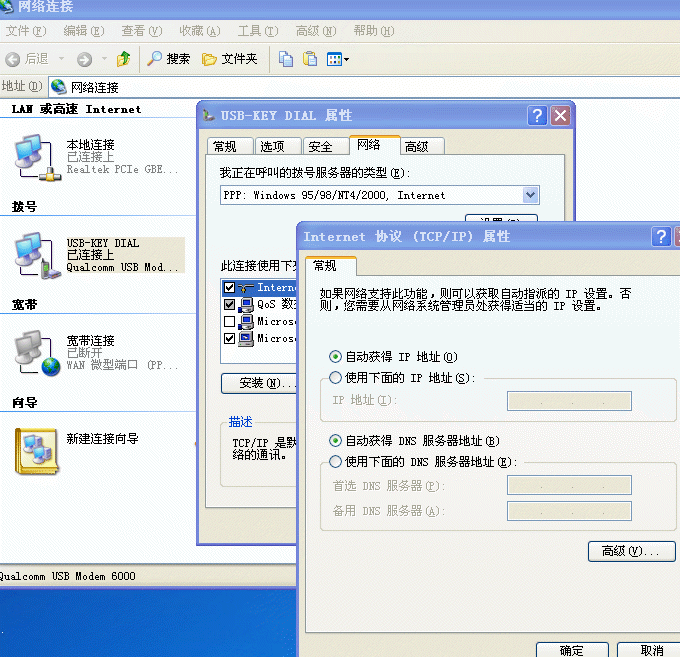
Task: Click the Internet protocol item icon
Action: click(x=246, y=288)
